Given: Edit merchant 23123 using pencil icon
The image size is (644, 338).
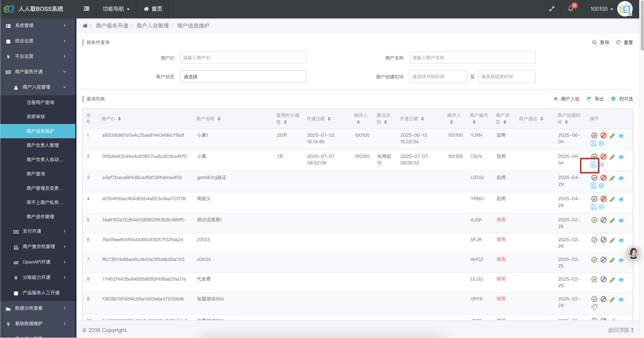Looking at the screenshot, I should (x=612, y=240).
